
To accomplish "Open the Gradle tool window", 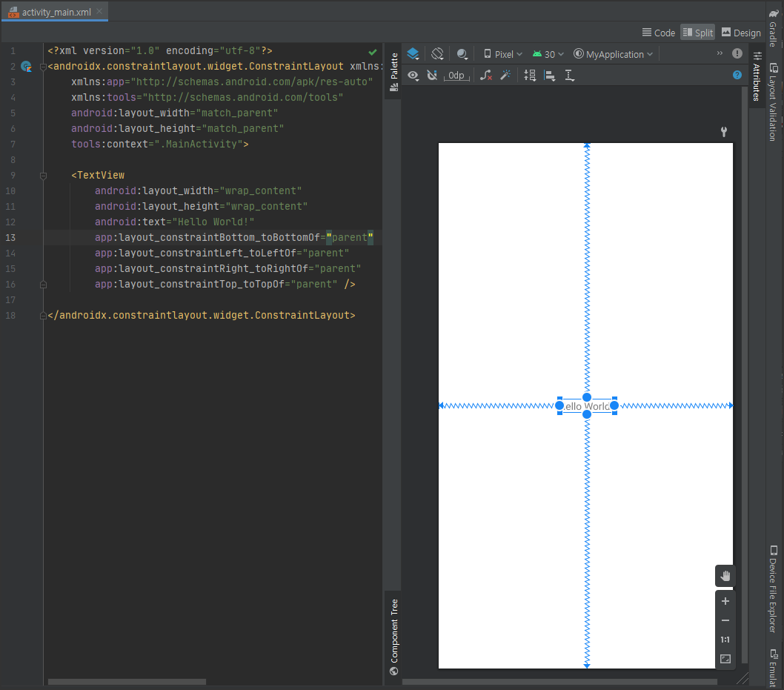I will (x=774, y=27).
